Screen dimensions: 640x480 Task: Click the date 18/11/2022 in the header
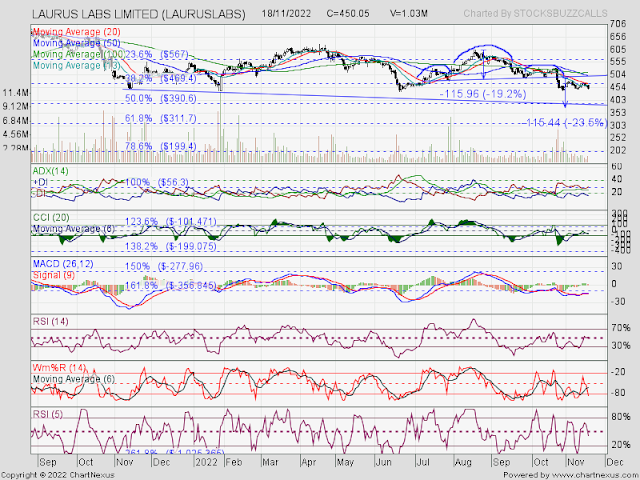pos(286,13)
